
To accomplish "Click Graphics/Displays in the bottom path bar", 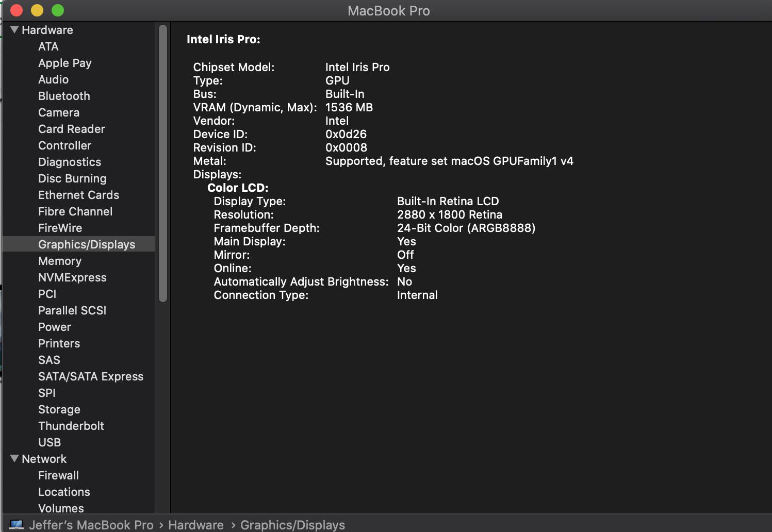I will [292, 525].
